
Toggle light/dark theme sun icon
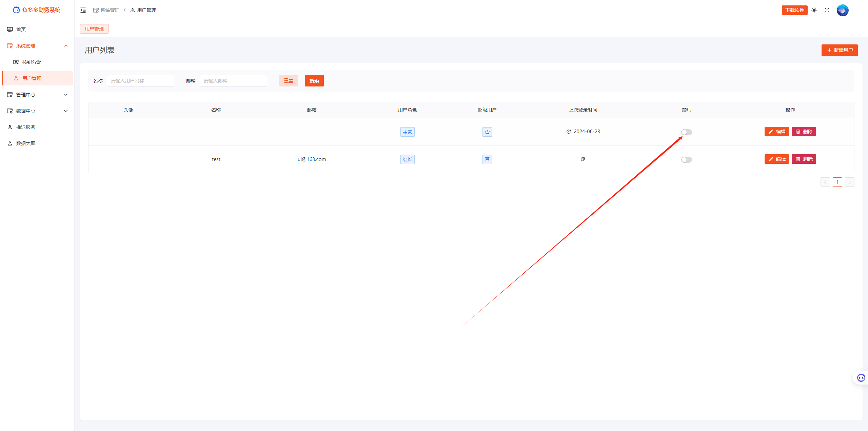coord(814,10)
